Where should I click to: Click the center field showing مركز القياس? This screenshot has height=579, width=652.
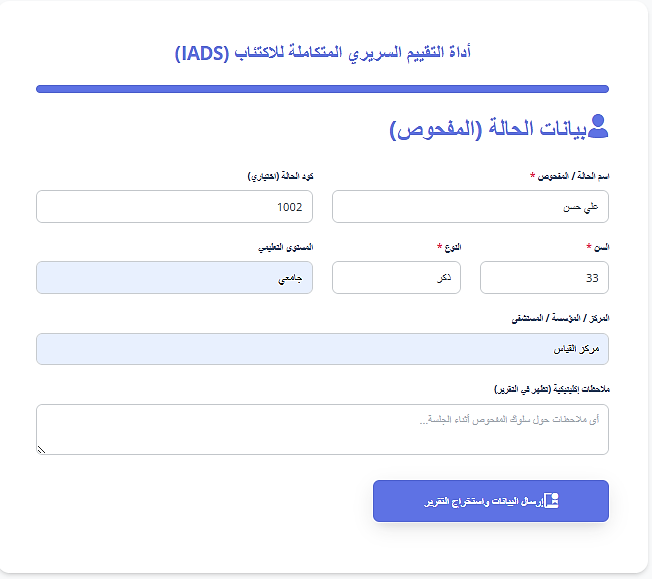coord(322,349)
